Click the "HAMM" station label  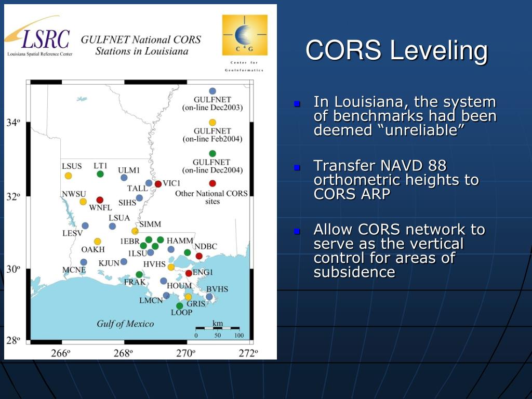(180, 241)
